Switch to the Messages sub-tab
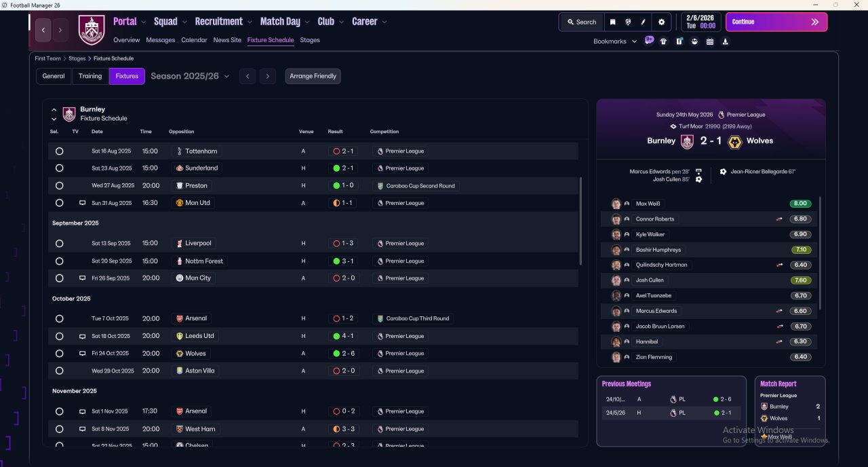Screen dimensions: 868x467 161,40
